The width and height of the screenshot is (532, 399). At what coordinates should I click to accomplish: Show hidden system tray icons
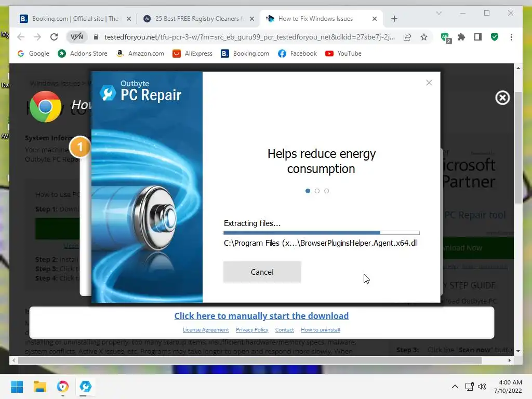coord(455,387)
